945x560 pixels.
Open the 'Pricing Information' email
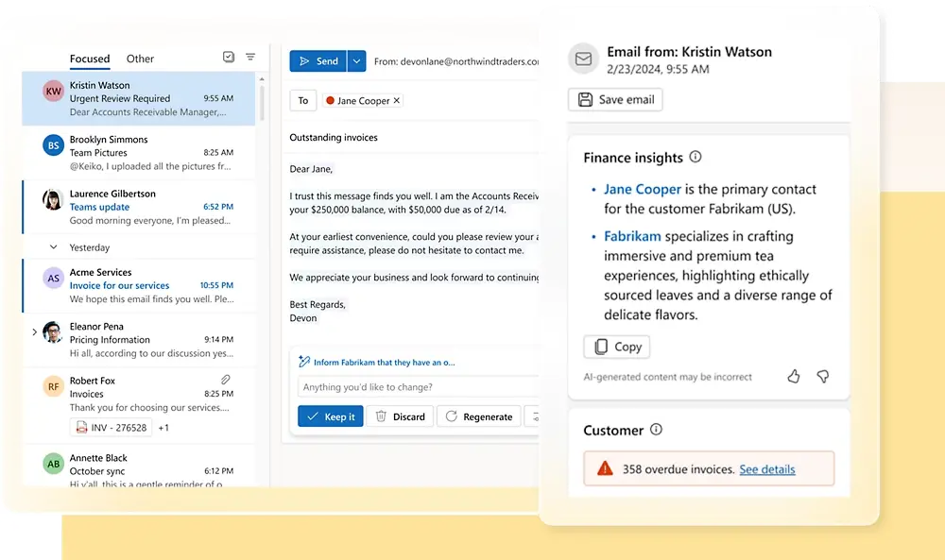click(139, 340)
